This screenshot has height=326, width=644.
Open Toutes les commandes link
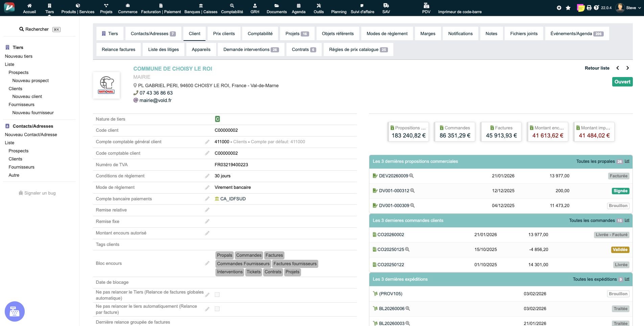tap(592, 221)
